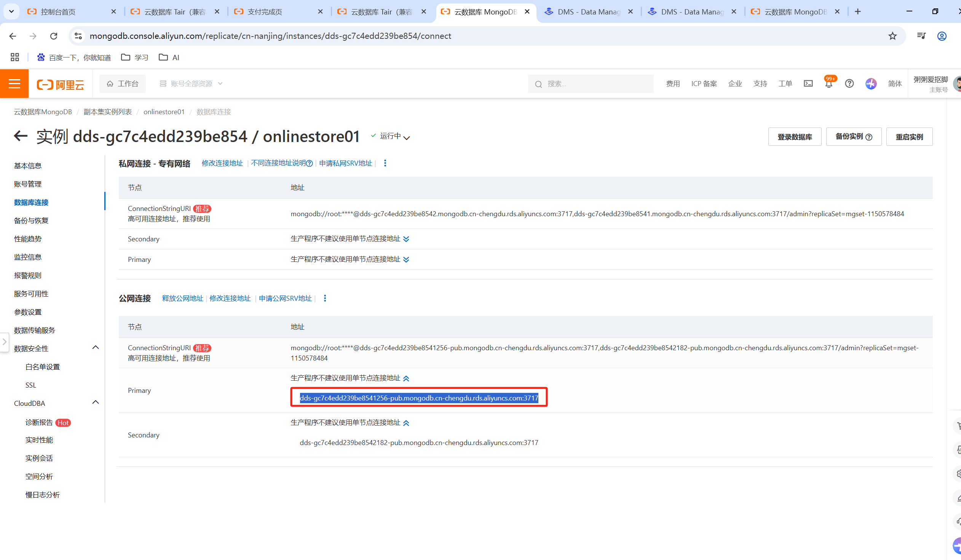Image resolution: width=961 pixels, height=560 pixels.
Task: Open media control icon in browser toolbar
Action: pos(921,36)
